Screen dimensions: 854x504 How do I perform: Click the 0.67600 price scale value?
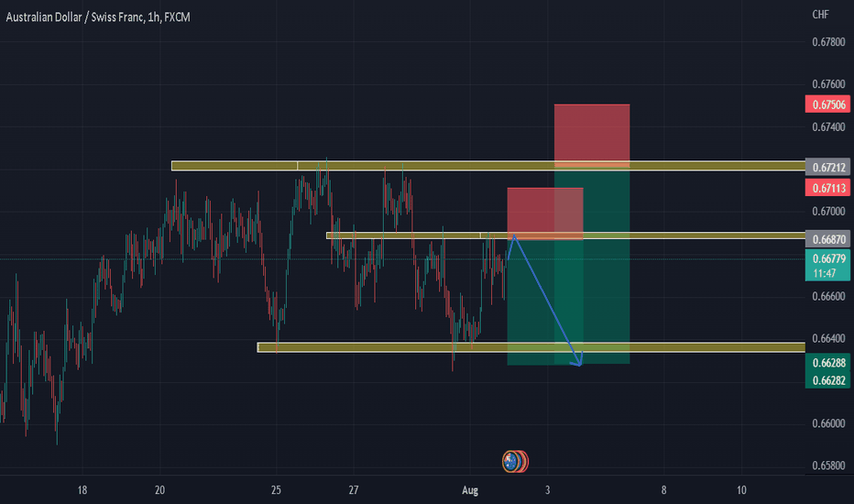828,84
